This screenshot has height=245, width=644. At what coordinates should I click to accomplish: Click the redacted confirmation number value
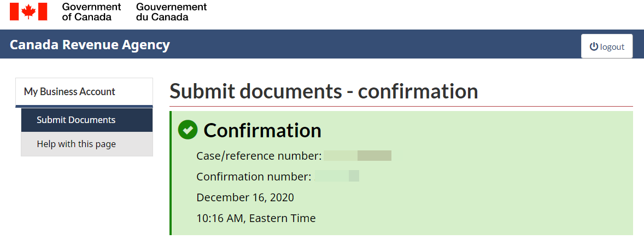click(x=337, y=176)
